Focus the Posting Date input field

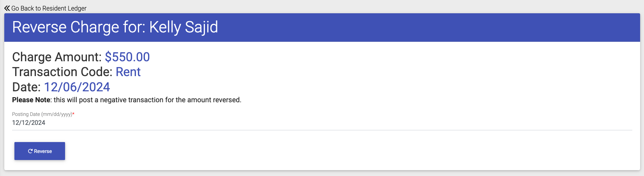[x=322, y=123]
